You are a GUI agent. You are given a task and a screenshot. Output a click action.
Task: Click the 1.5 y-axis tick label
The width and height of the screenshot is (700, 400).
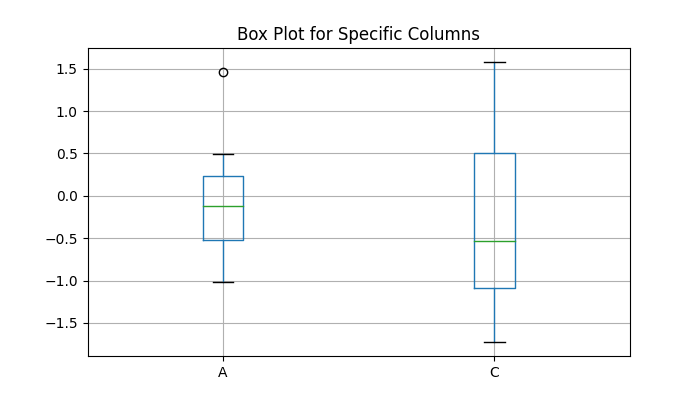[67, 69]
